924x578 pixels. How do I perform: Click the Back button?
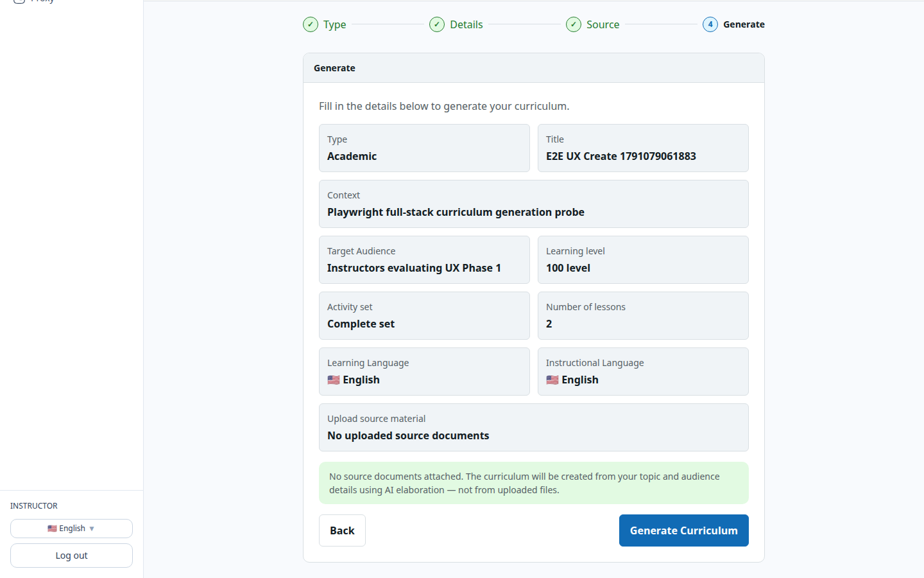(342, 530)
